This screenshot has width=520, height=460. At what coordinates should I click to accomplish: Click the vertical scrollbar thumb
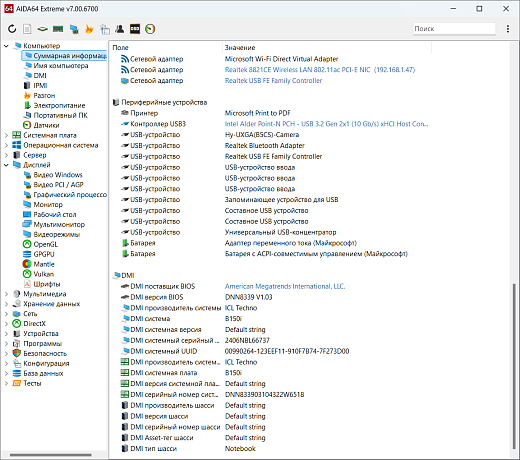tap(514, 366)
